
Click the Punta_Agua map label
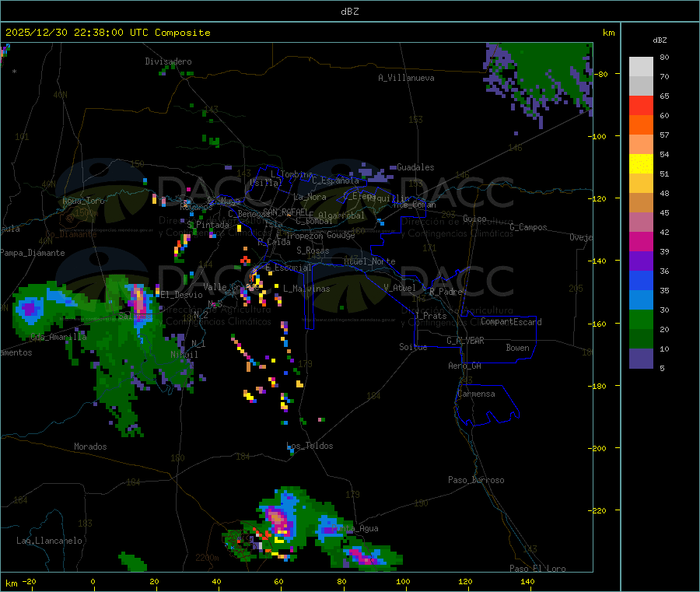(355, 528)
